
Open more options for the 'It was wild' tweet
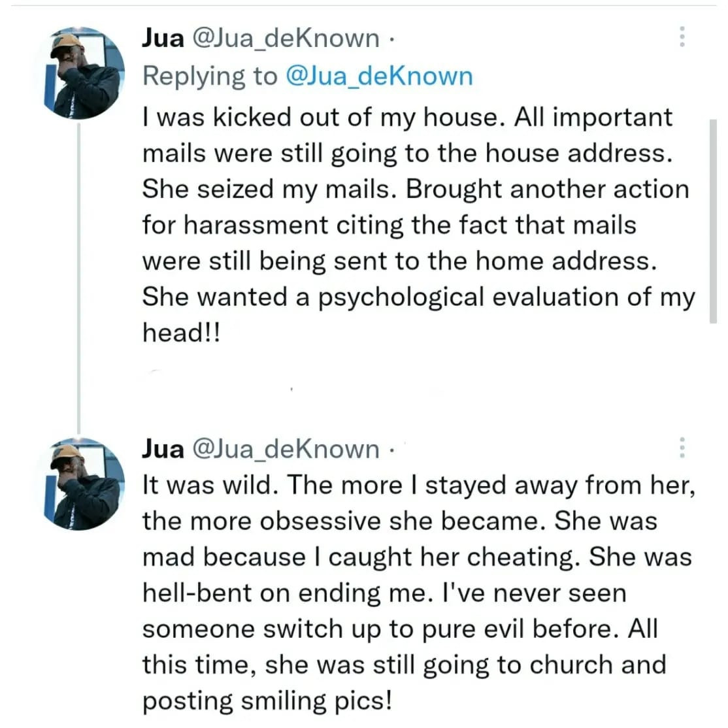[682, 448]
